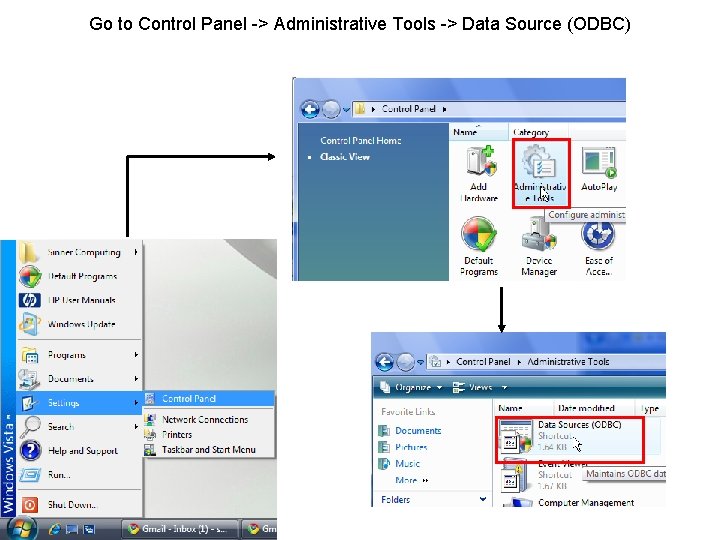Click Back button in Control Panel window

point(309,109)
